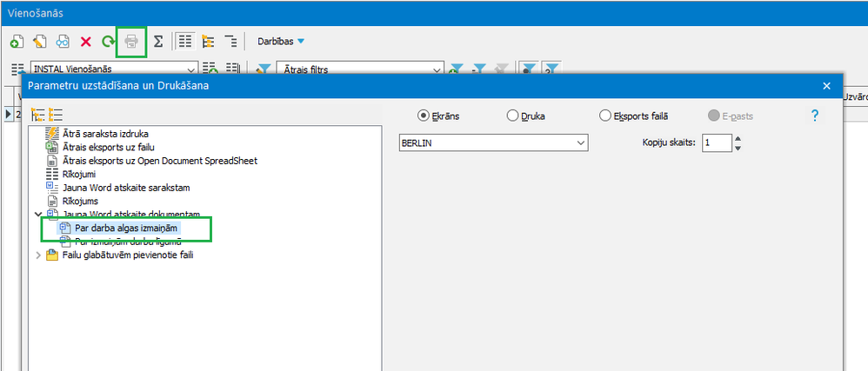
Task: Click the lightning icon of Ātrā saraksta izdruka
Action: [x=51, y=134]
